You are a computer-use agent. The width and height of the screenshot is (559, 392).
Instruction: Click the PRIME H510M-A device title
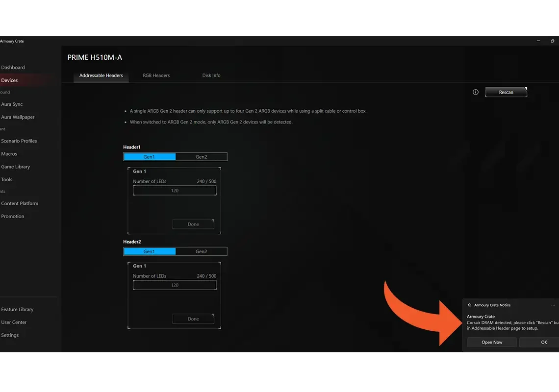point(95,57)
